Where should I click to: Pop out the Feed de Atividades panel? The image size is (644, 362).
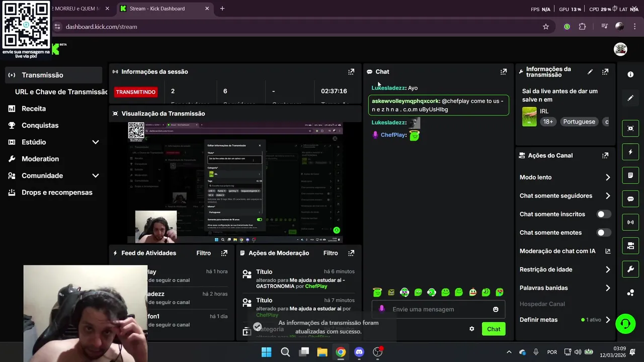coord(224,253)
